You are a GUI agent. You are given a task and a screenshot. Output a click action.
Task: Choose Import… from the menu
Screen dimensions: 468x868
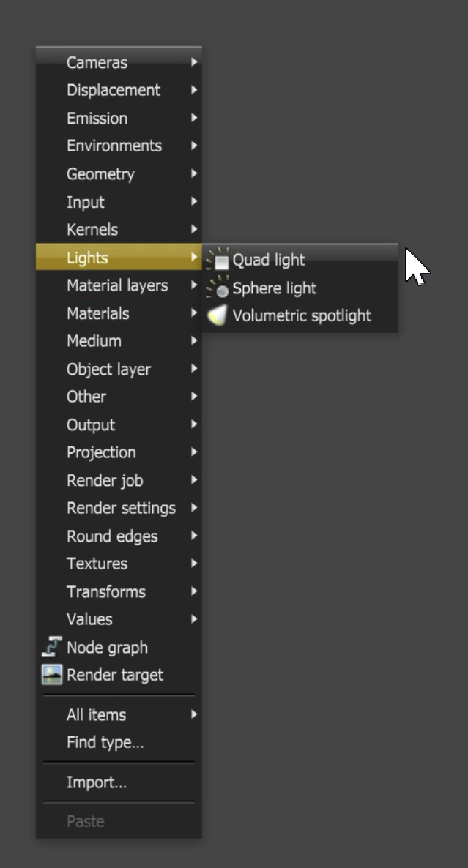pos(96,782)
